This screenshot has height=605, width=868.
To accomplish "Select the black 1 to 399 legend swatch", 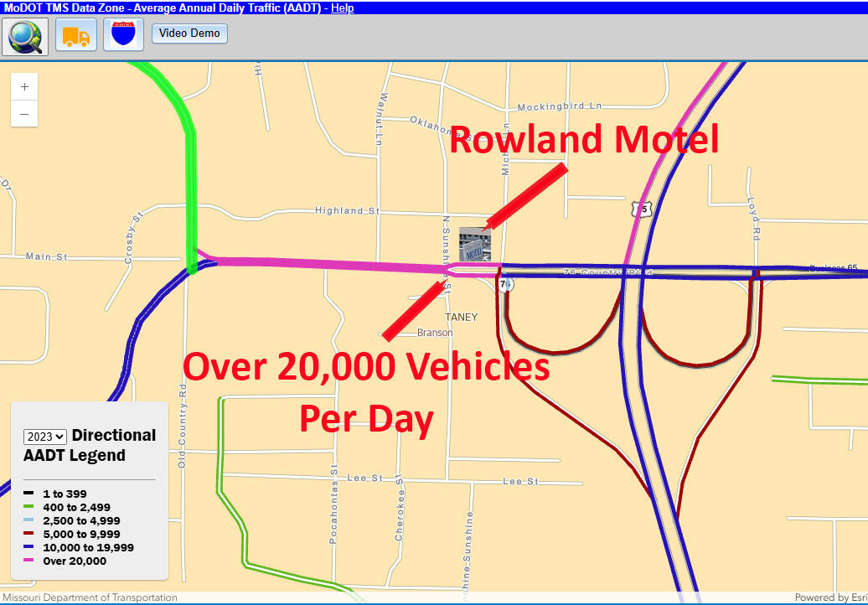I will [x=28, y=493].
